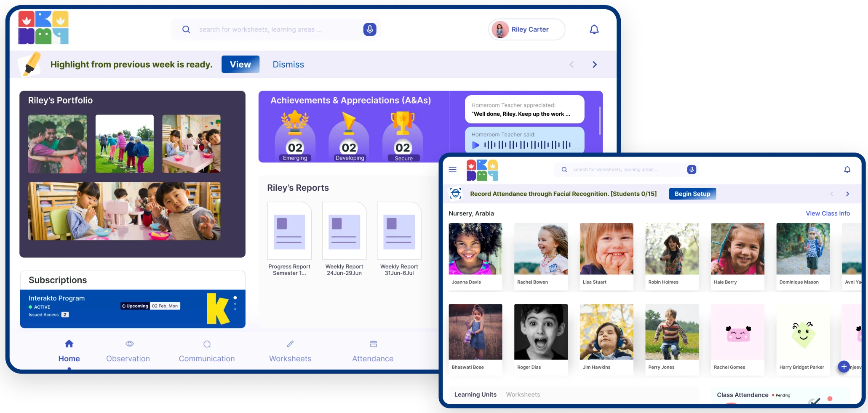The height and width of the screenshot is (413, 868).
Task: Play the Homeroom Teacher voice message
Action: click(x=475, y=145)
